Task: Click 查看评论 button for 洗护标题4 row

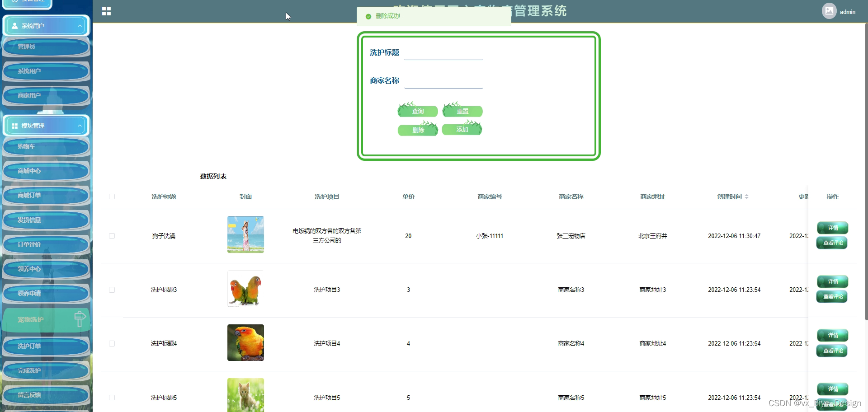Action: (x=832, y=351)
